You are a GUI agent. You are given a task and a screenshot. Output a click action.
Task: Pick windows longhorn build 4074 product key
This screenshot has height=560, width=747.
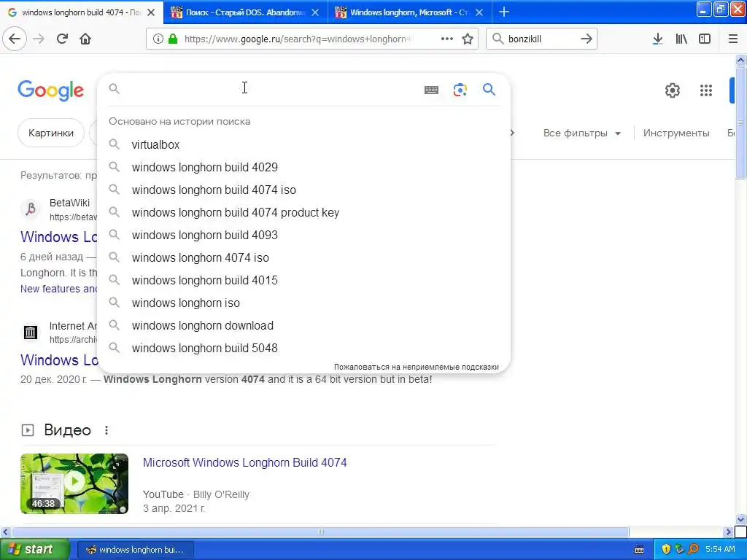[x=303, y=212]
